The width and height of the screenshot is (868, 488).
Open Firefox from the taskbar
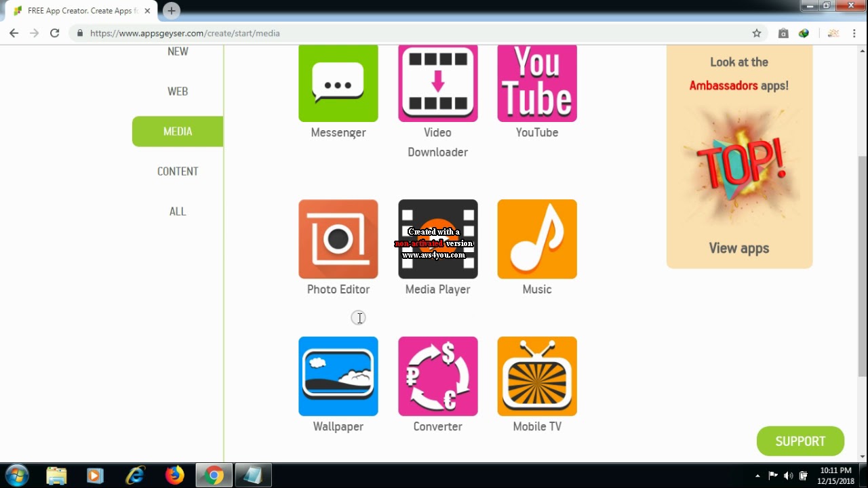coord(174,475)
